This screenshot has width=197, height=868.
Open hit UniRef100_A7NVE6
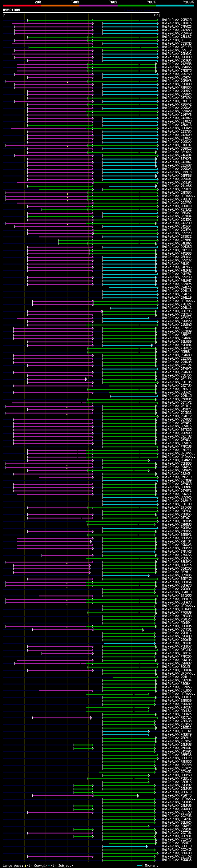point(177,349)
